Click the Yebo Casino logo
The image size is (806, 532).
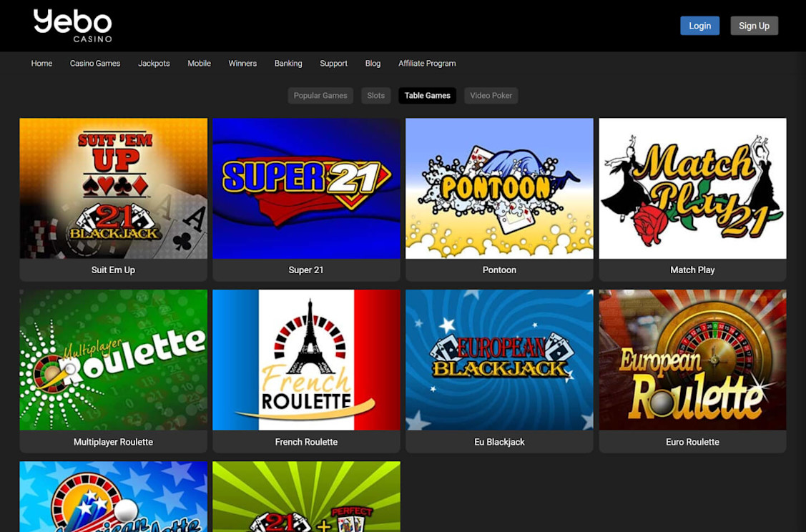tap(72, 26)
